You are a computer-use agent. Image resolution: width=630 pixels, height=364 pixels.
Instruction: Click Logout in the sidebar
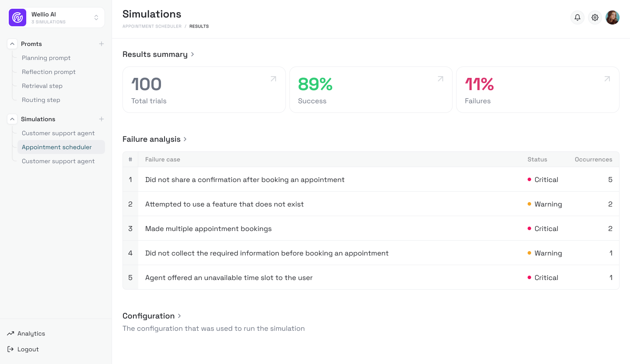coord(28,349)
